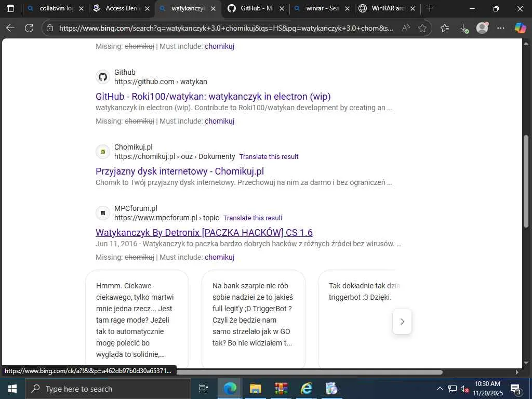532x399 pixels.
Task: Reload the page with the refresh icon
Action: pyautogui.click(x=29, y=28)
